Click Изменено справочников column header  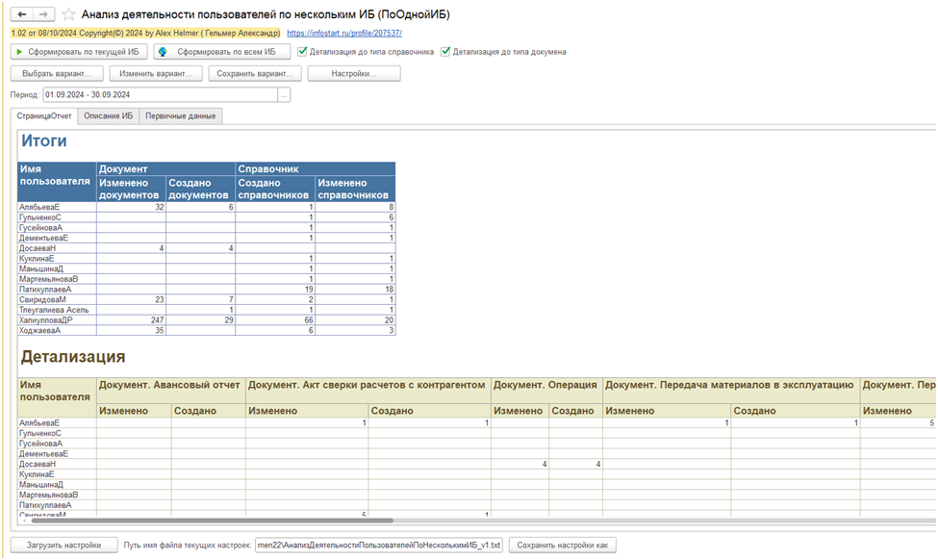coord(353,189)
